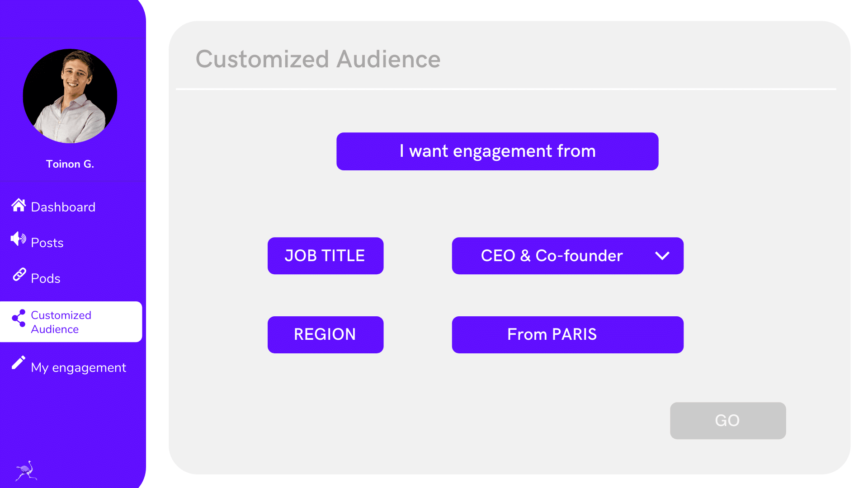Screen dimensions: 868x488
Task: Click the Toinon G. profile name link
Action: click(x=71, y=164)
